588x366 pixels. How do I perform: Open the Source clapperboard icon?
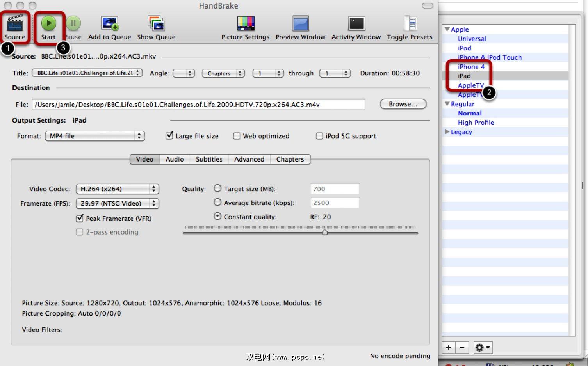tap(15, 23)
